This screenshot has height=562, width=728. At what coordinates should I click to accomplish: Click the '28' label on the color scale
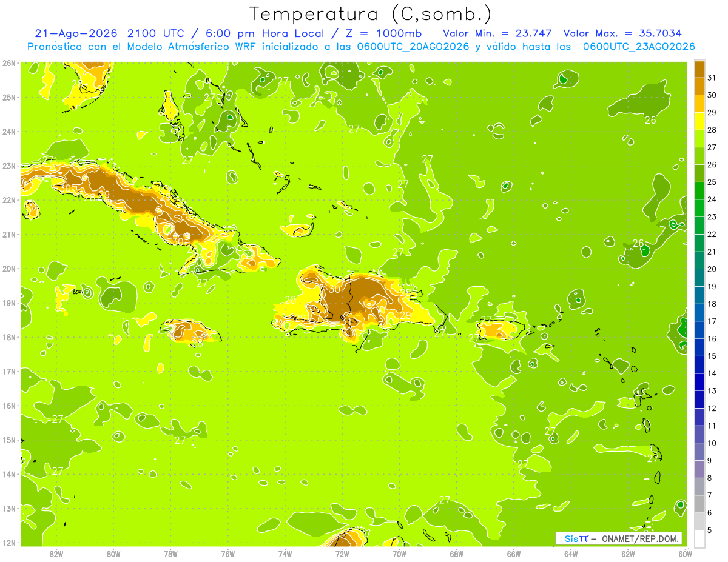click(x=712, y=130)
